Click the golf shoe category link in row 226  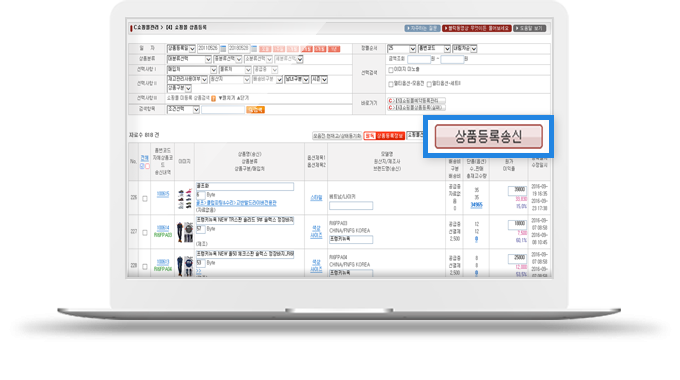coord(236,203)
